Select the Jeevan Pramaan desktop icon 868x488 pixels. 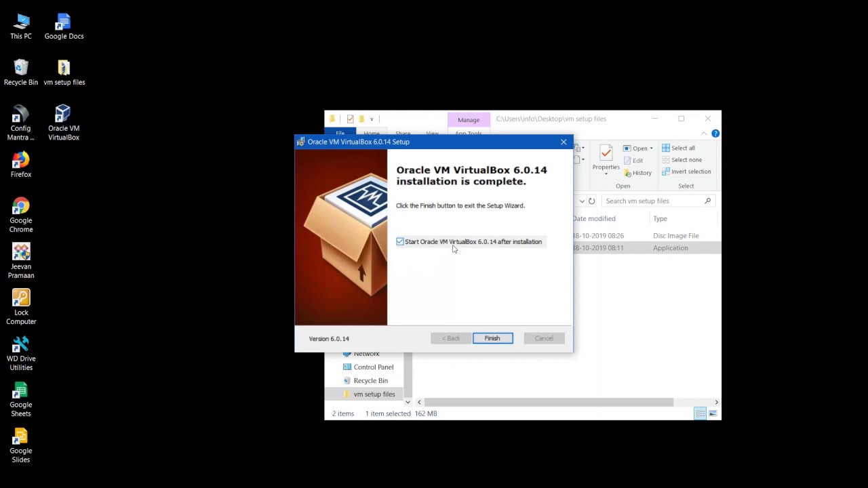(21, 262)
